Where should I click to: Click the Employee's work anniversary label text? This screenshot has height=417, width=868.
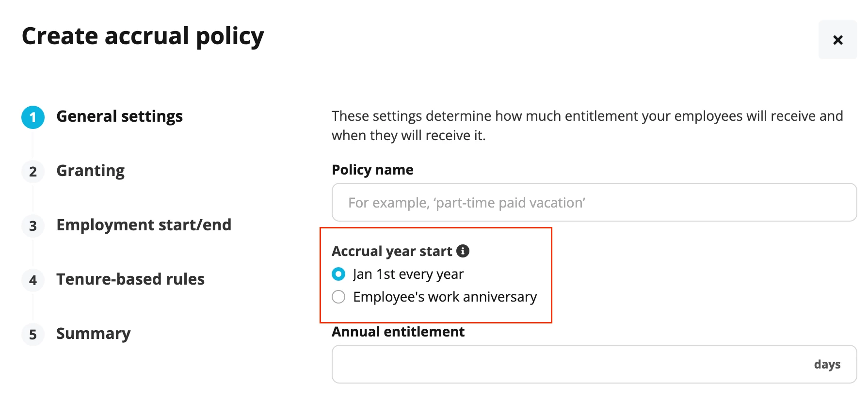click(445, 297)
